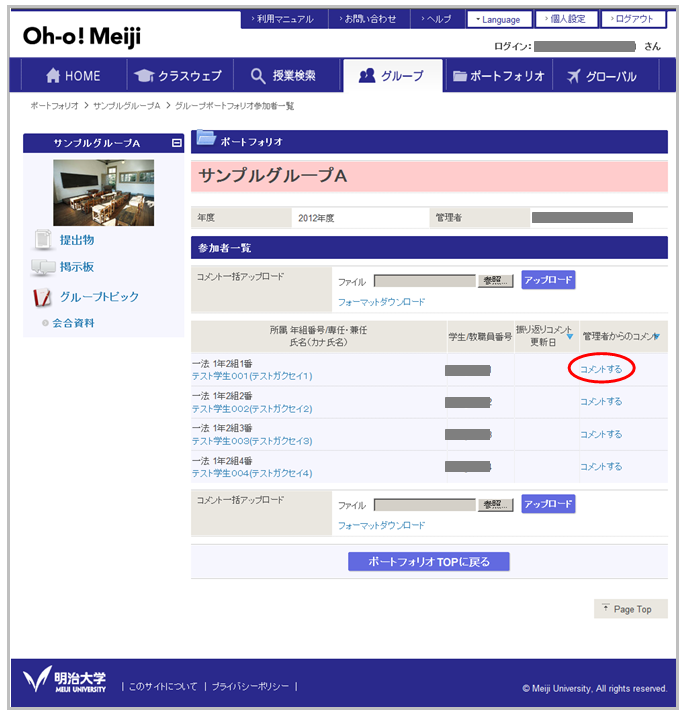
Task: Click the Meiji University logo in footer
Action: [x=64, y=679]
